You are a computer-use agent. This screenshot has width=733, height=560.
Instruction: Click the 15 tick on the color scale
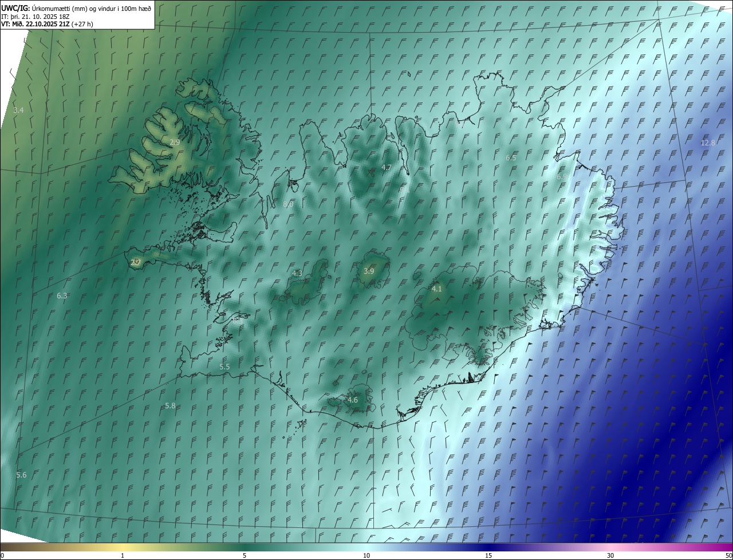point(488,555)
